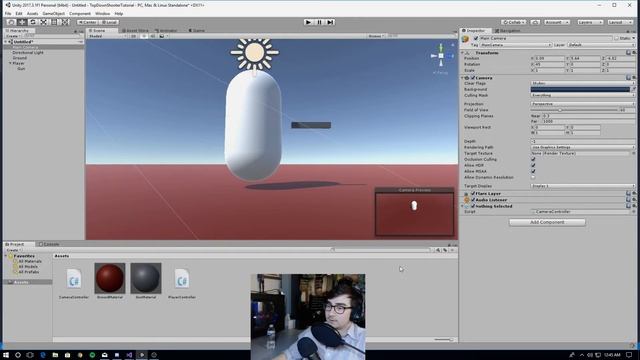Select the red GroundMaterial asset
The width and height of the screenshot is (640, 360).
(x=110, y=281)
